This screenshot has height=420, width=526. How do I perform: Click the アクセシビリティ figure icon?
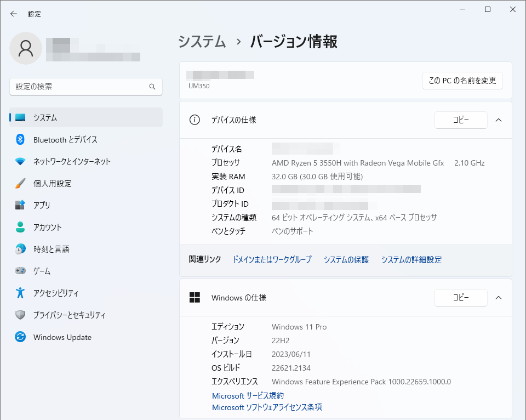20,293
